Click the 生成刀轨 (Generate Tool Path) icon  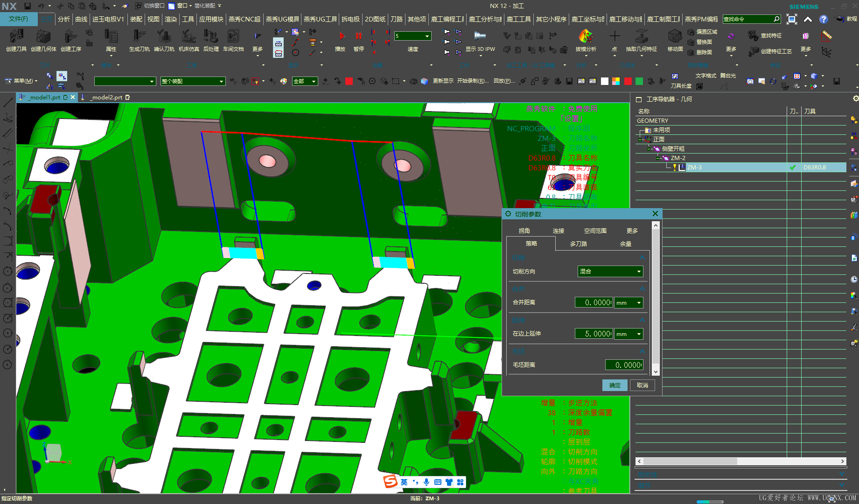point(139,37)
